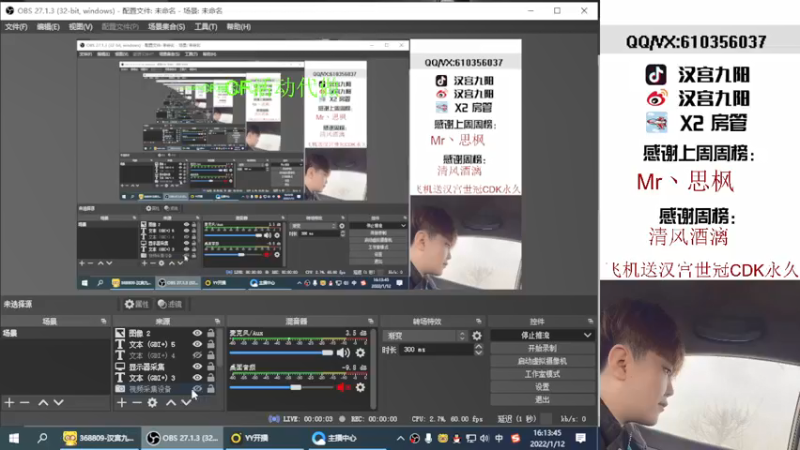Select the 显示器采集 source row

165,366
